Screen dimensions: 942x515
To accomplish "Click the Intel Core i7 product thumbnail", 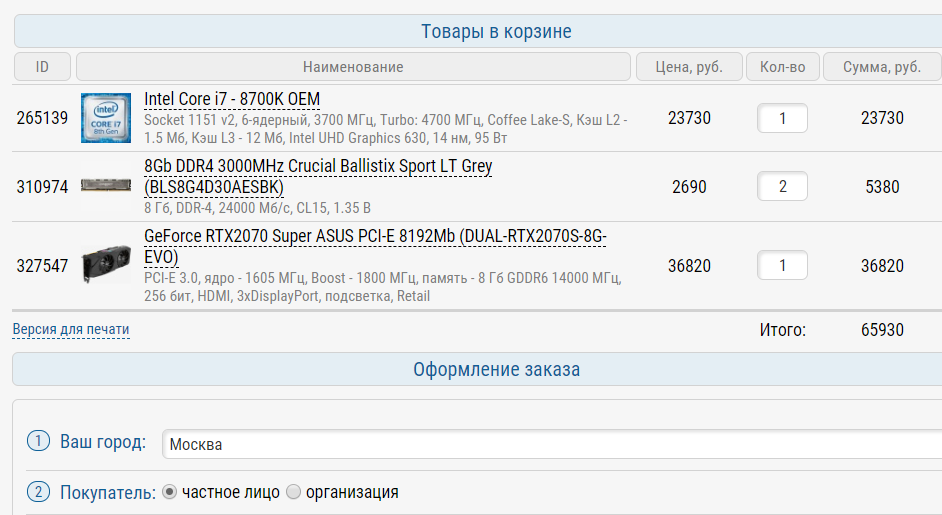I will click(x=106, y=118).
